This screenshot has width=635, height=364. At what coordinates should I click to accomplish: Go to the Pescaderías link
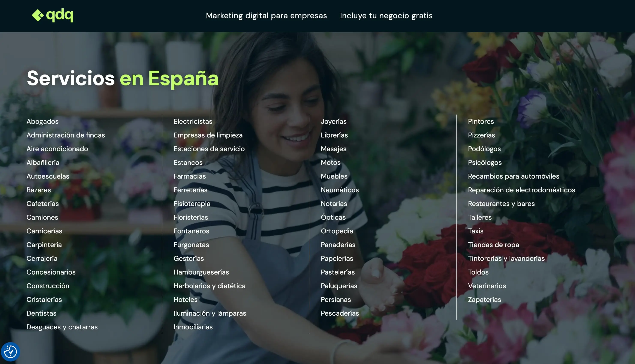coord(340,313)
